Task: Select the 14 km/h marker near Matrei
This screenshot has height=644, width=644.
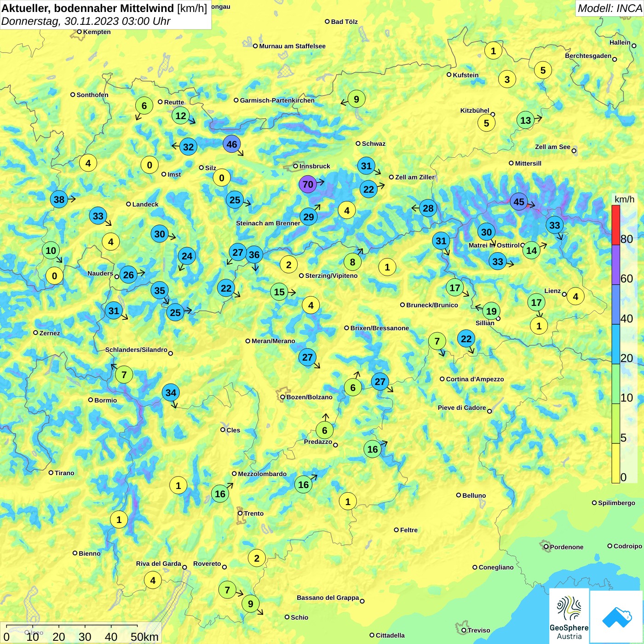Action: click(x=531, y=250)
